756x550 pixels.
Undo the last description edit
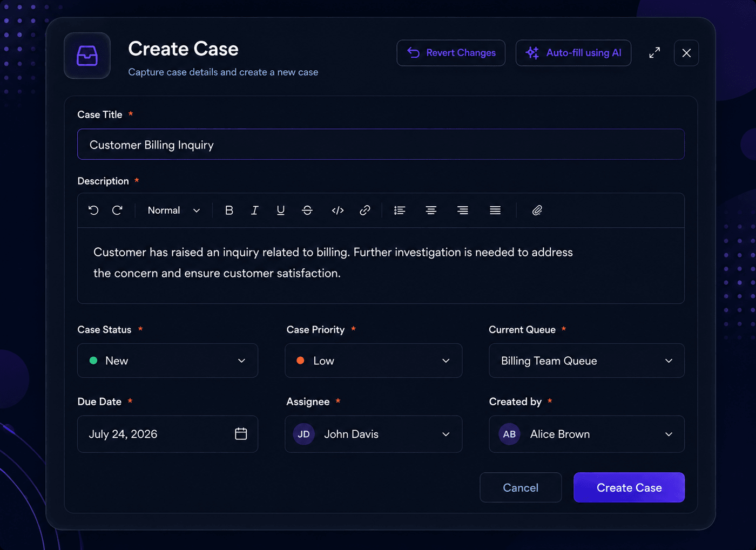click(x=93, y=211)
